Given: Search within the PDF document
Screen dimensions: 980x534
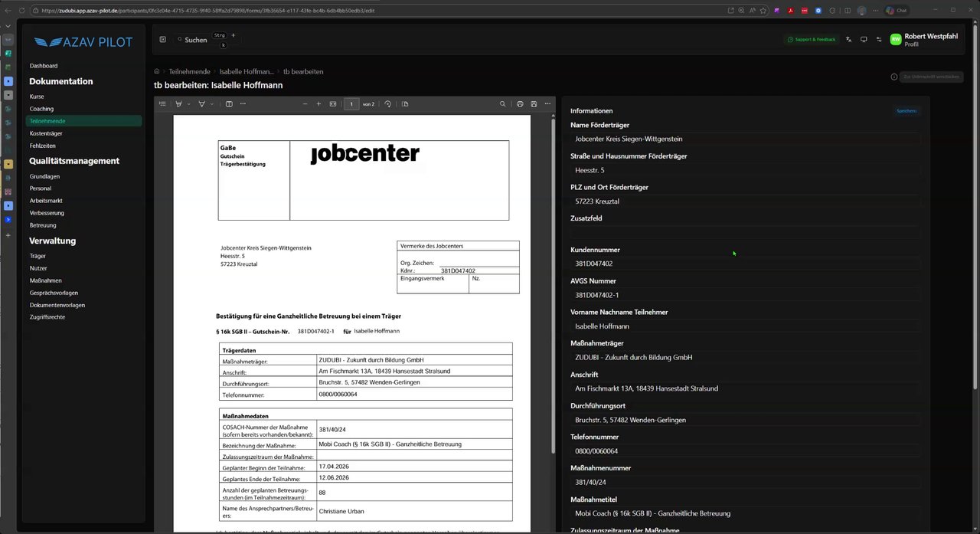Looking at the screenshot, I should coord(503,103).
